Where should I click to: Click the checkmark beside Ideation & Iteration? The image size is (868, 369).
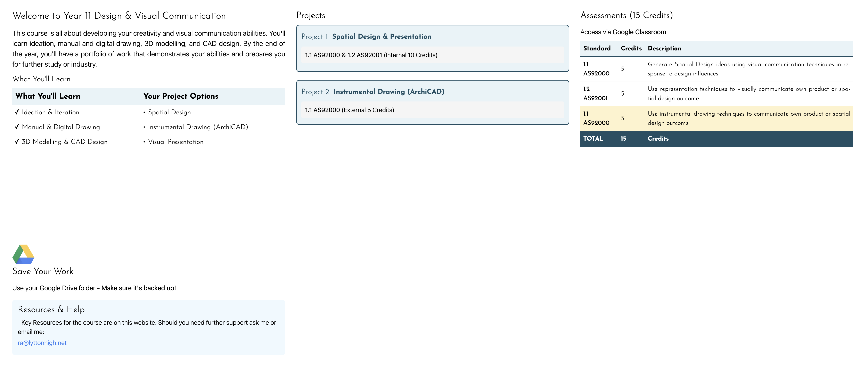tap(17, 112)
